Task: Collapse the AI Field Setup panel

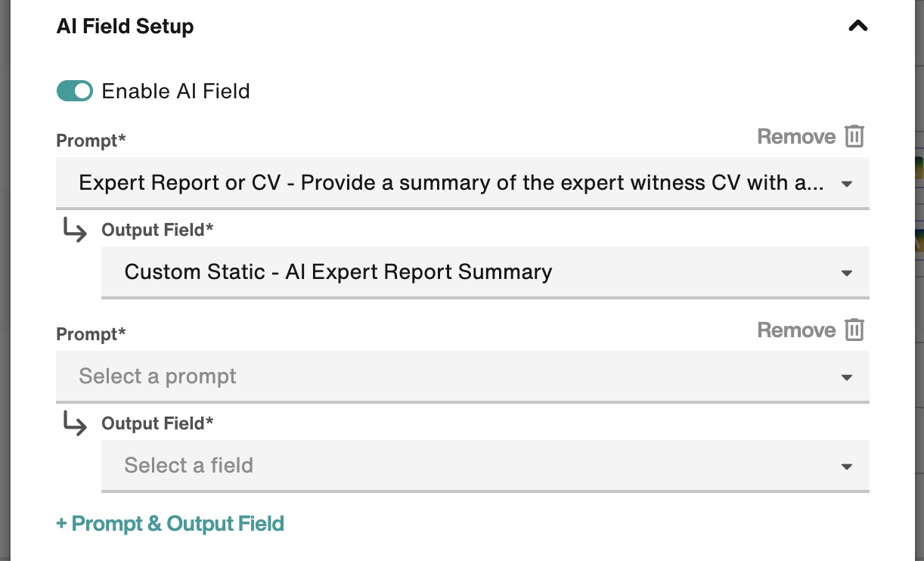Action: pyautogui.click(x=857, y=25)
